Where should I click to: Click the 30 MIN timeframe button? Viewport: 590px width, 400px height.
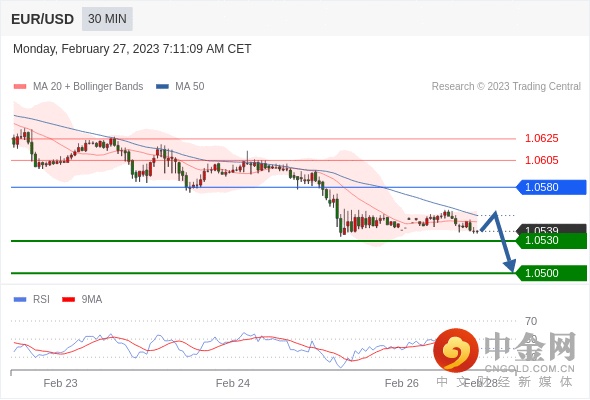click(107, 19)
